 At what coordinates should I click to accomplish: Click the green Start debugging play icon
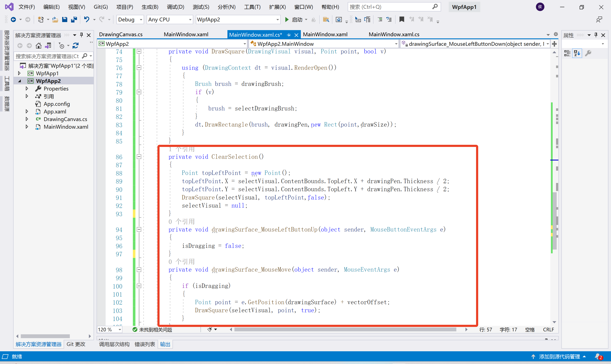tap(286, 19)
